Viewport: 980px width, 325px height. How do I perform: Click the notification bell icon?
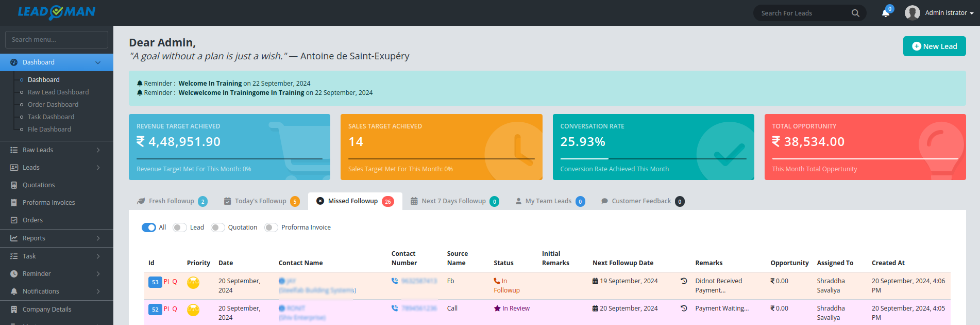[886, 13]
